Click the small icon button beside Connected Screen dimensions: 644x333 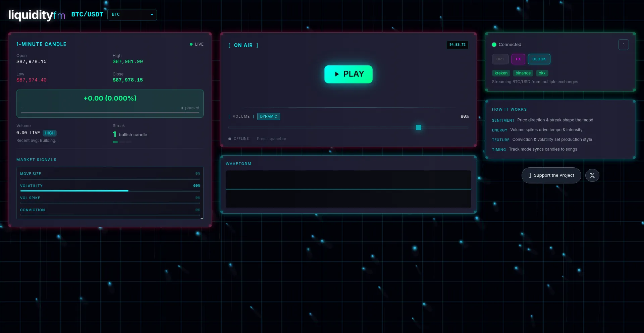[x=623, y=45]
